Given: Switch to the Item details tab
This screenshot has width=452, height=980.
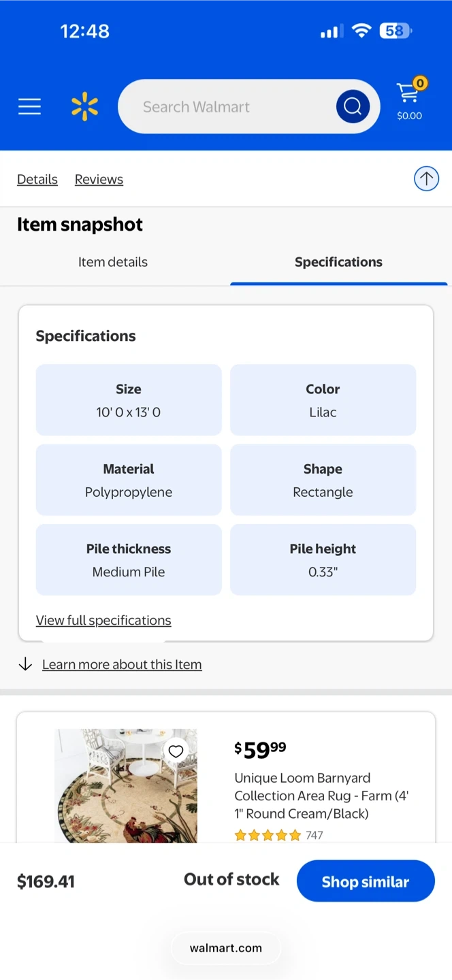Looking at the screenshot, I should pos(113,262).
